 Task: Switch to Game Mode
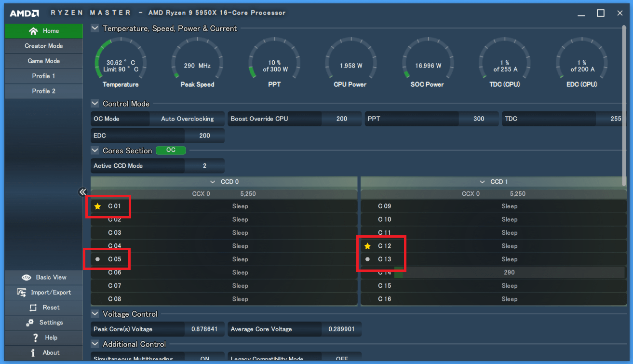[44, 61]
